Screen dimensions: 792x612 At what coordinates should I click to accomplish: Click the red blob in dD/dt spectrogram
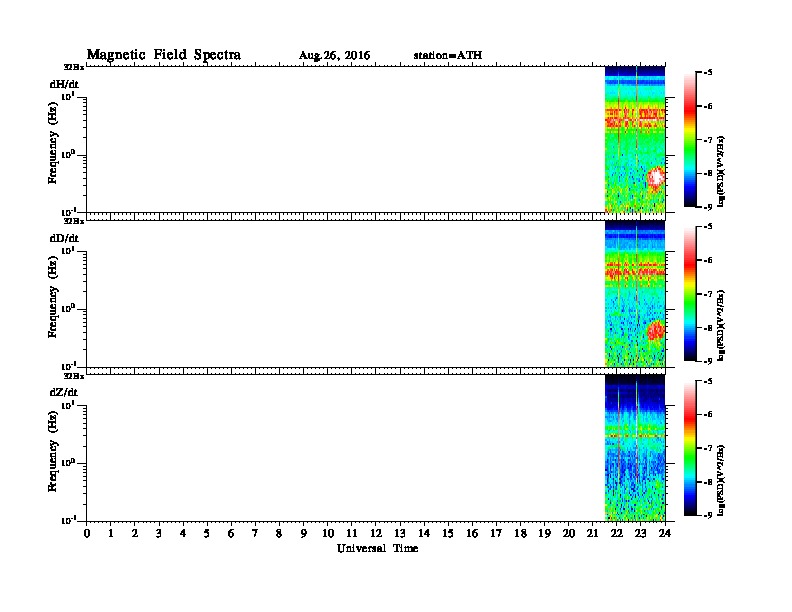tap(656, 331)
